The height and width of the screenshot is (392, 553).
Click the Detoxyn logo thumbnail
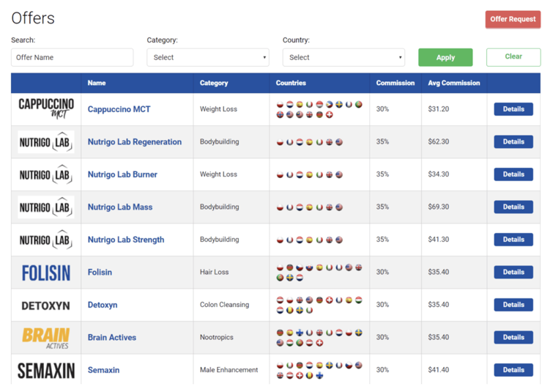click(46, 306)
